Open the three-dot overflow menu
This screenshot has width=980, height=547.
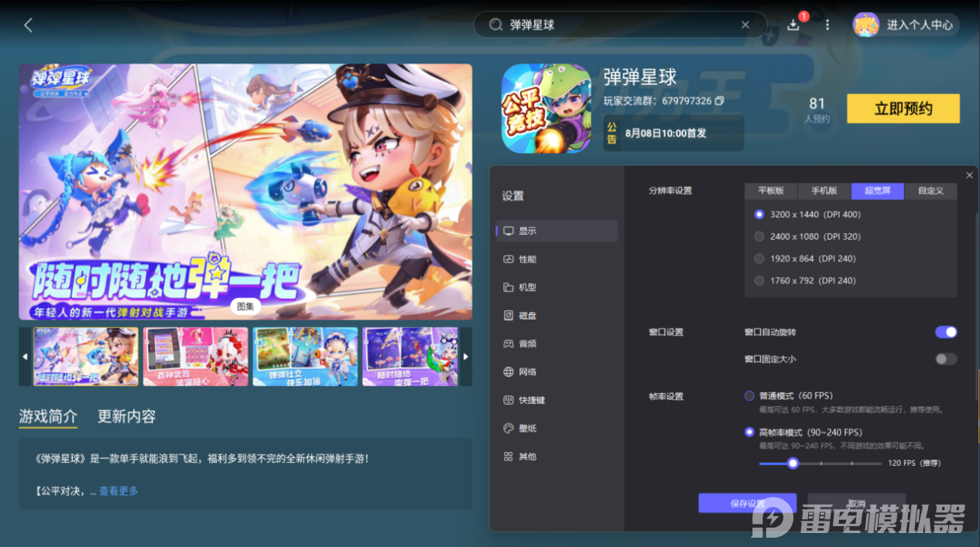click(827, 24)
